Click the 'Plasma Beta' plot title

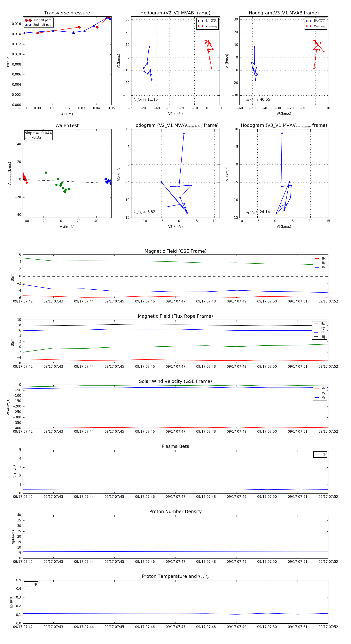(175, 446)
